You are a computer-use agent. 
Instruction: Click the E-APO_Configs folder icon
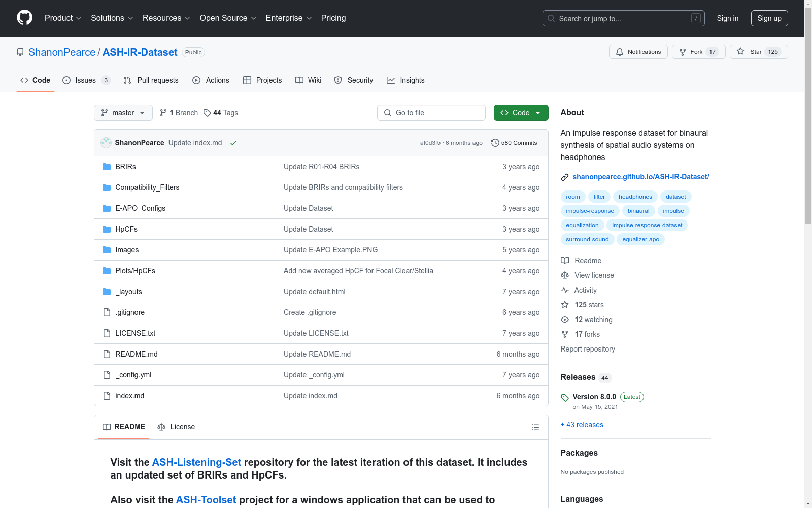[107, 208]
